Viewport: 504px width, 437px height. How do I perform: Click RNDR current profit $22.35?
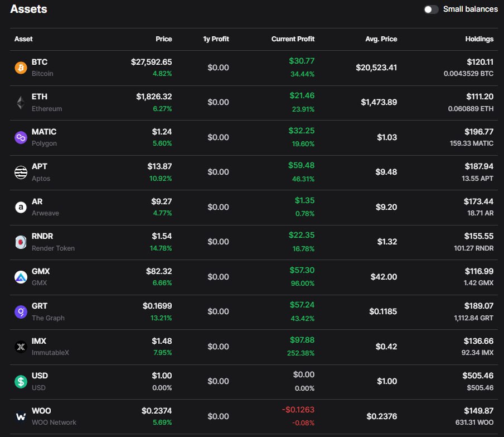[302, 235]
